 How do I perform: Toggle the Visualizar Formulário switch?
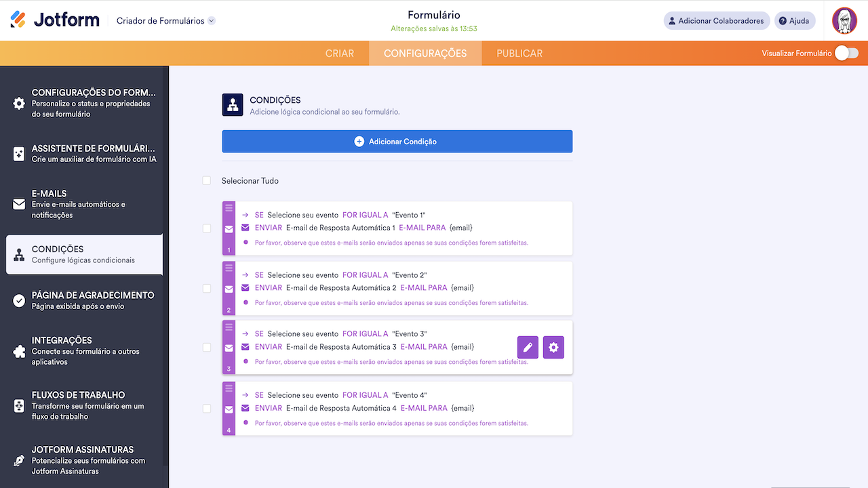pyautogui.click(x=846, y=54)
